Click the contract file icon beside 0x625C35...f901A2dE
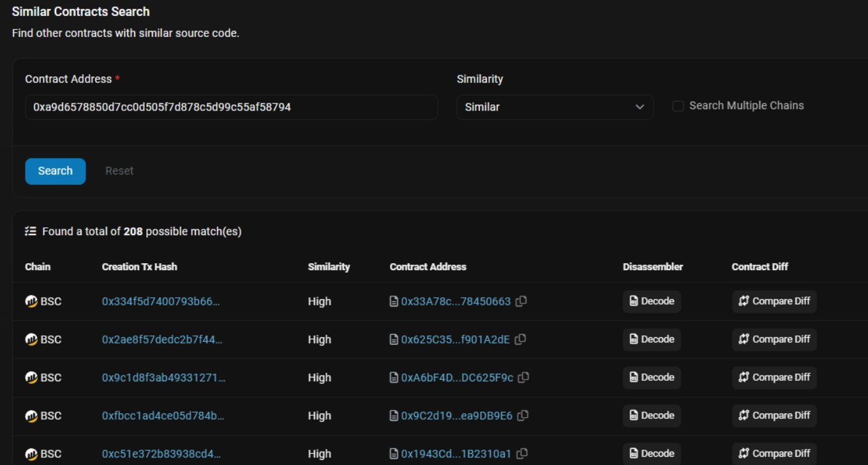Screen dimensions: 868x465 click(394, 339)
